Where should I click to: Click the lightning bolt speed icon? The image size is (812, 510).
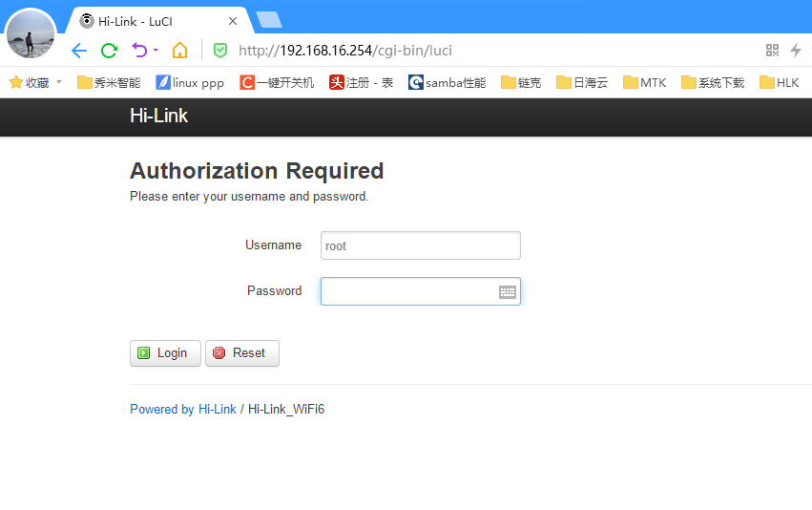796,51
